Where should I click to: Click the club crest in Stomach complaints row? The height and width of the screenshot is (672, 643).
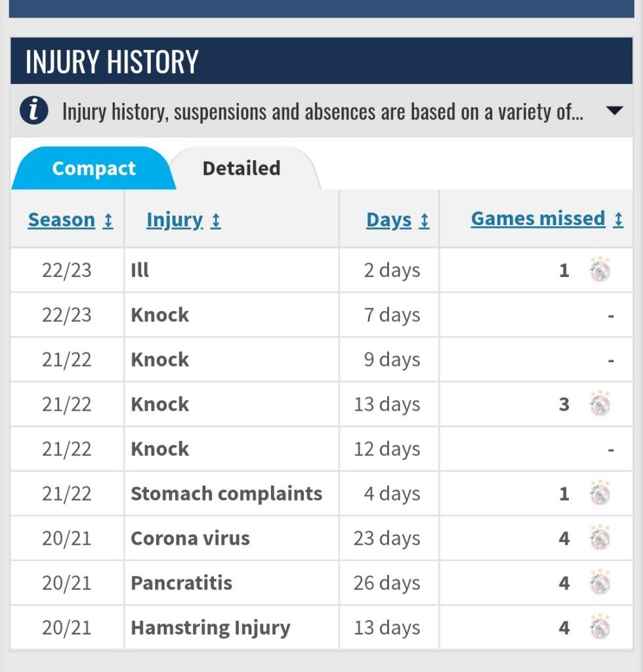click(x=600, y=493)
